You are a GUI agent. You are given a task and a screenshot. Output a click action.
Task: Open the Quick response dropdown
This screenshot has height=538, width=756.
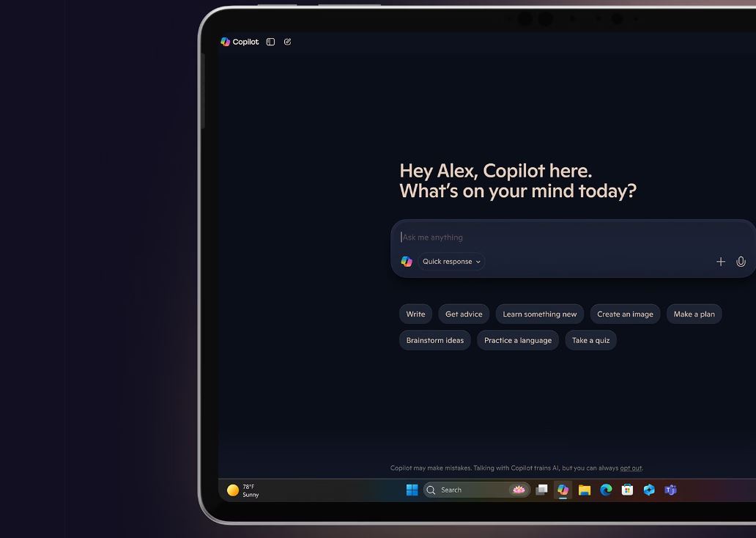(x=451, y=262)
